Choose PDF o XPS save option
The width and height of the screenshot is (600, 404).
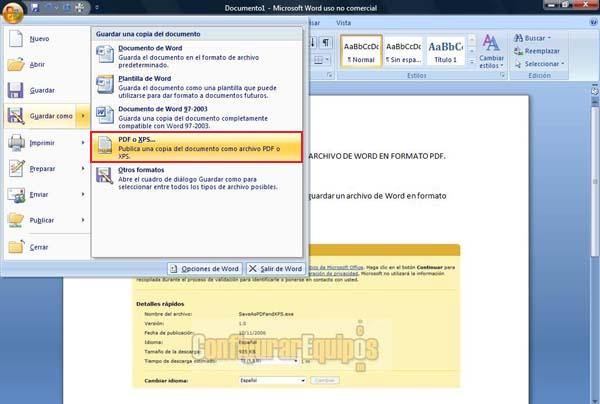197,147
